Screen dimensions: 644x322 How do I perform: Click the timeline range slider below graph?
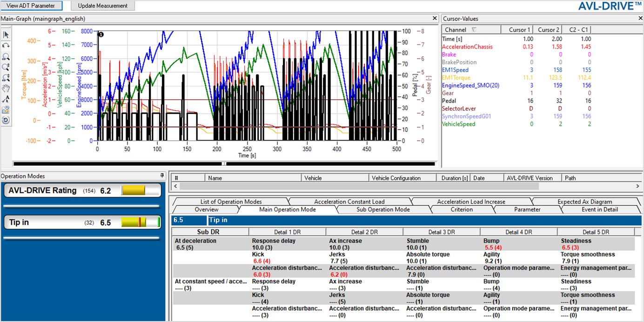pos(224,164)
